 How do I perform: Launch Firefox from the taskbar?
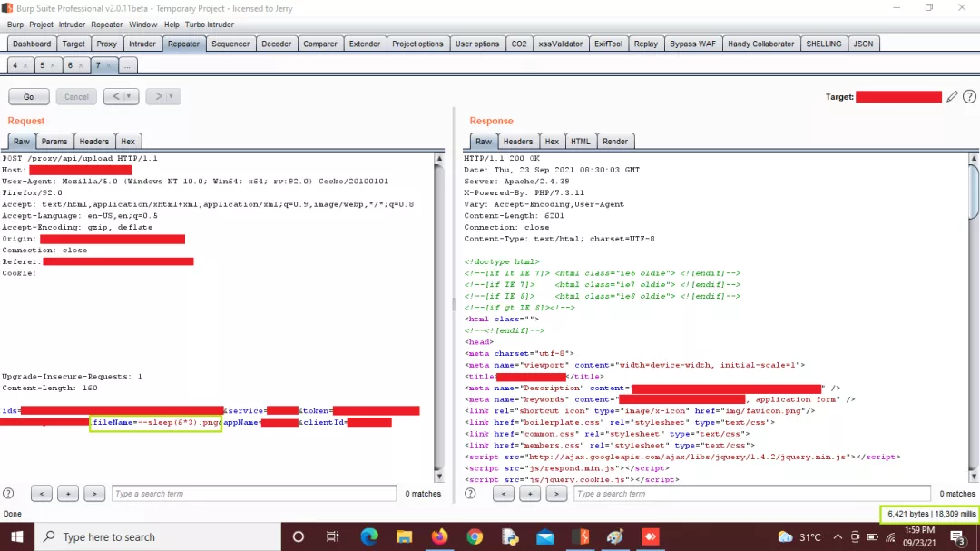439,536
